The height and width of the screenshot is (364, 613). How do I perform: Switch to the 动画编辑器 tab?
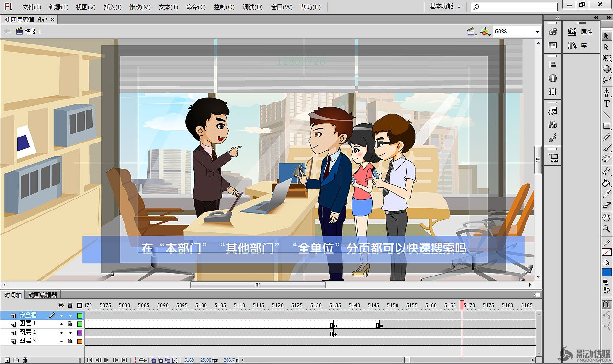(x=43, y=295)
